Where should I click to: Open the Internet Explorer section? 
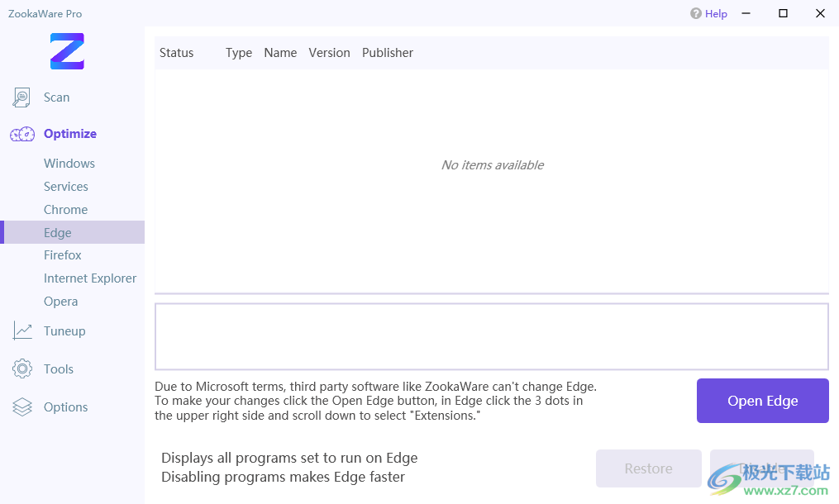tap(90, 278)
